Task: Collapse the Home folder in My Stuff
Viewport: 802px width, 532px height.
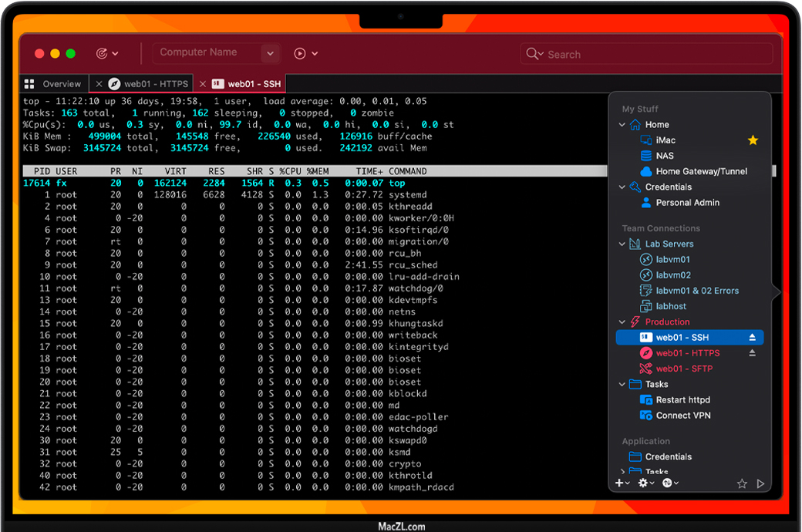Action: [623, 125]
